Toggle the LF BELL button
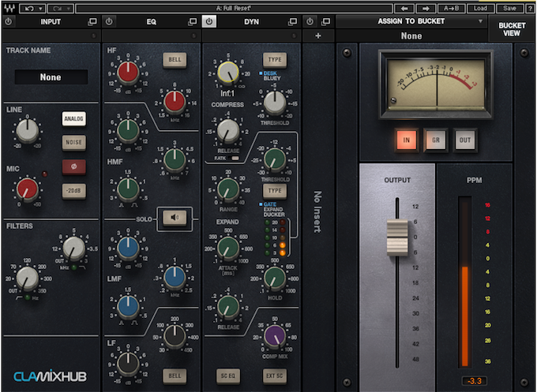The image size is (537, 392). point(175,376)
